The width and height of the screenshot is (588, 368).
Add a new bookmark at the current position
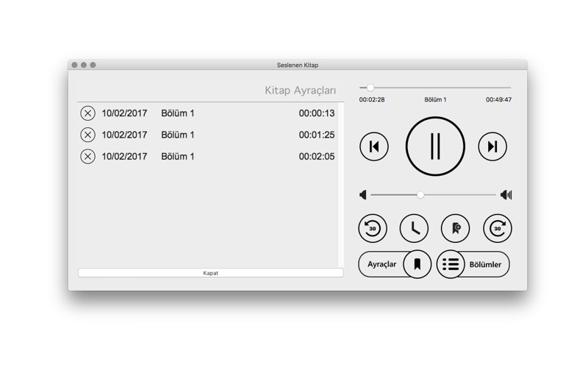click(455, 228)
